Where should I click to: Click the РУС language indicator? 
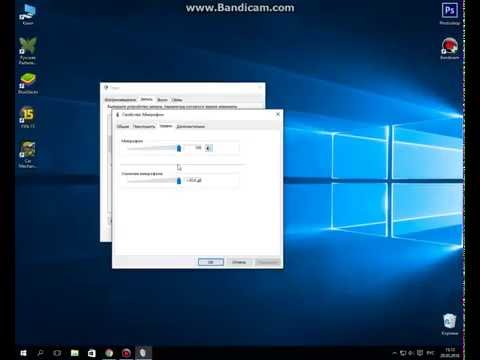[430, 353]
